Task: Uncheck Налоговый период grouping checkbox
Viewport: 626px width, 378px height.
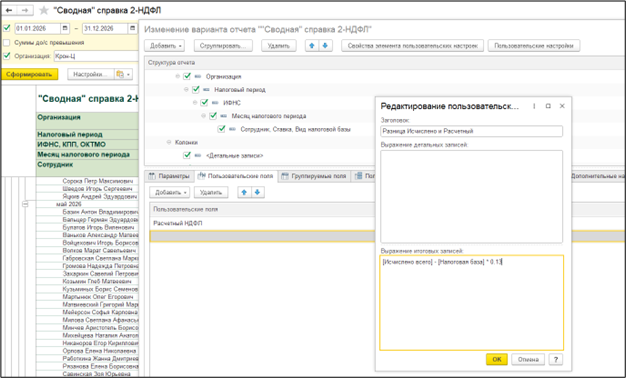Action: [196, 89]
